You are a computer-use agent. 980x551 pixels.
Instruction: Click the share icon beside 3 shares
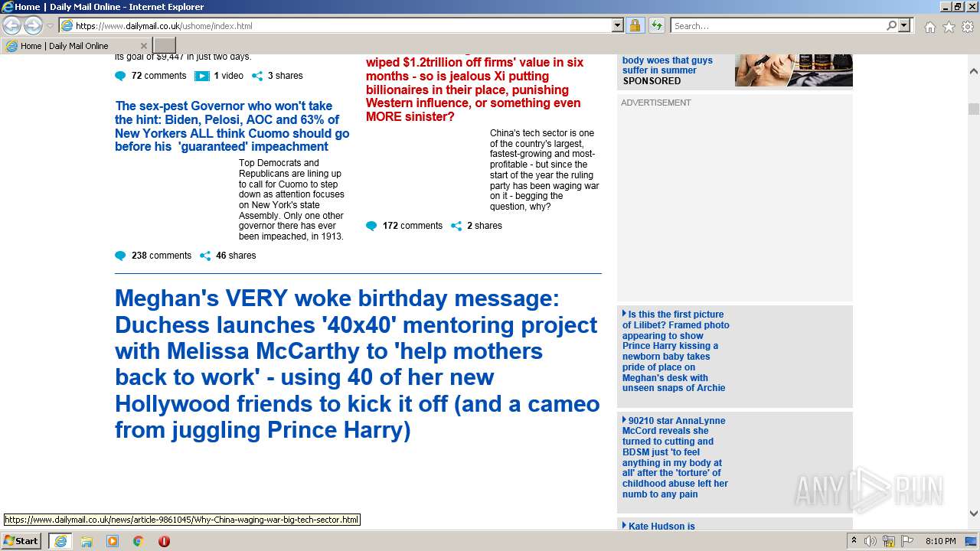point(257,76)
